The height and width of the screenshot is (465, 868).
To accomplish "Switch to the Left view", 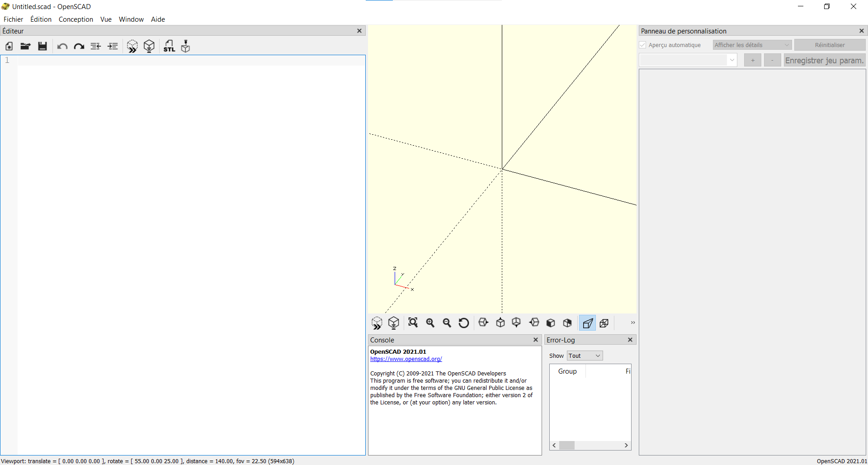I will [534, 323].
